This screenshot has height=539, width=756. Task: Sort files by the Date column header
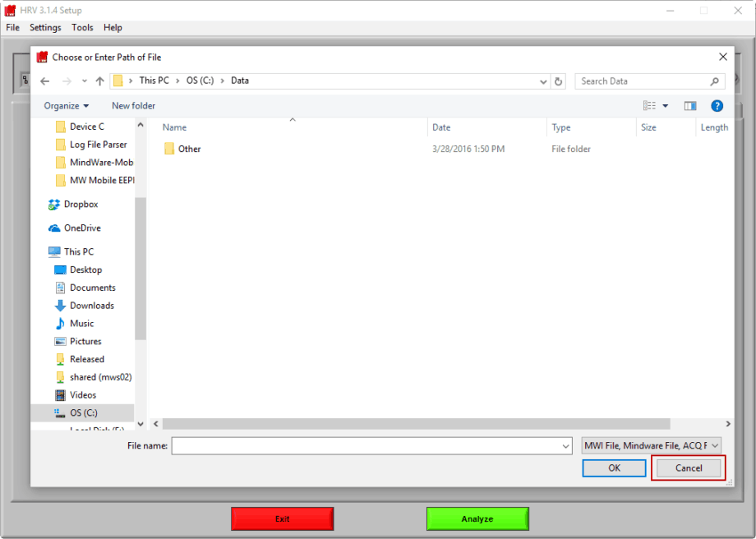(441, 127)
